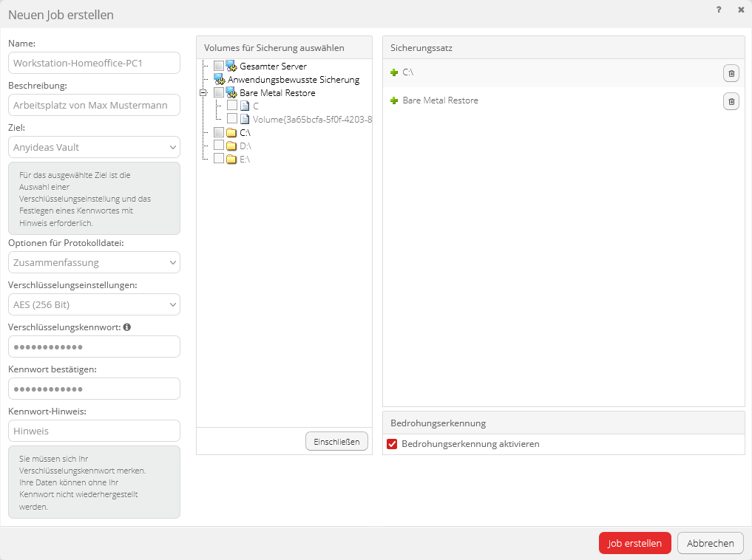
Task: Open Optionen für Protokolldatei dropdown
Action: tap(94, 262)
